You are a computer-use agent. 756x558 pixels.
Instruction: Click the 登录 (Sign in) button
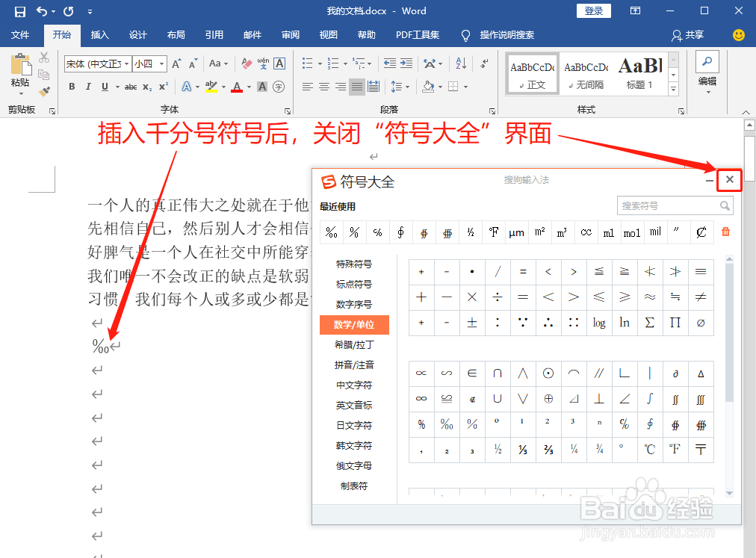(x=593, y=10)
